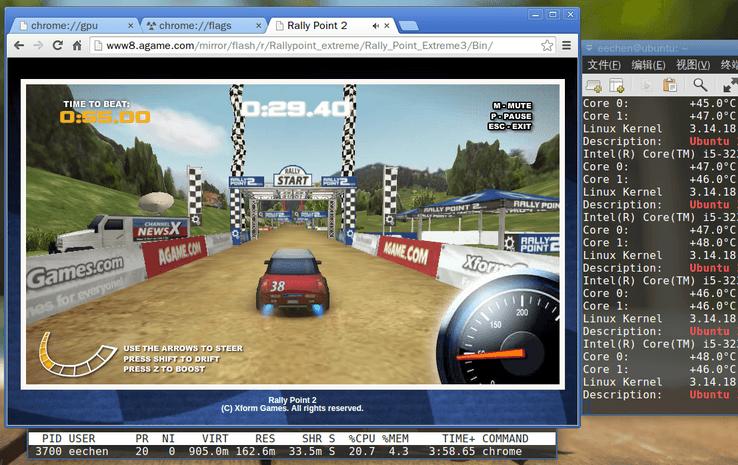Click the user name 'eechen' in process row
Screen dimensions: 738x465
pos(88,451)
